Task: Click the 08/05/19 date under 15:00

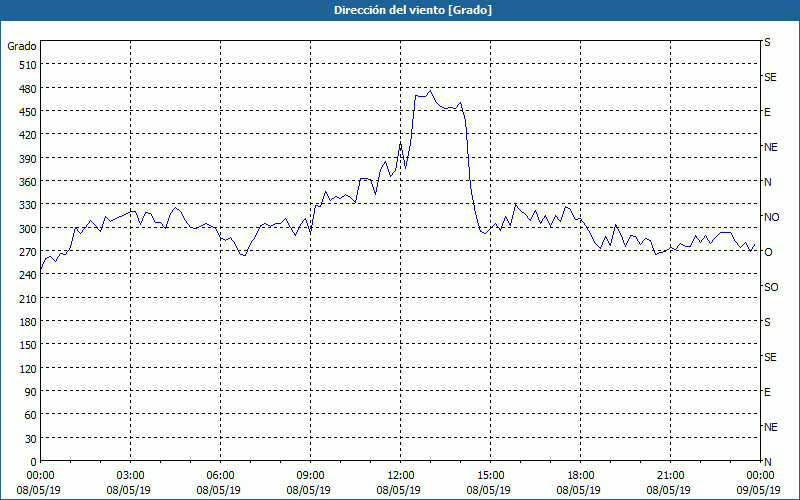Action: [x=488, y=490]
